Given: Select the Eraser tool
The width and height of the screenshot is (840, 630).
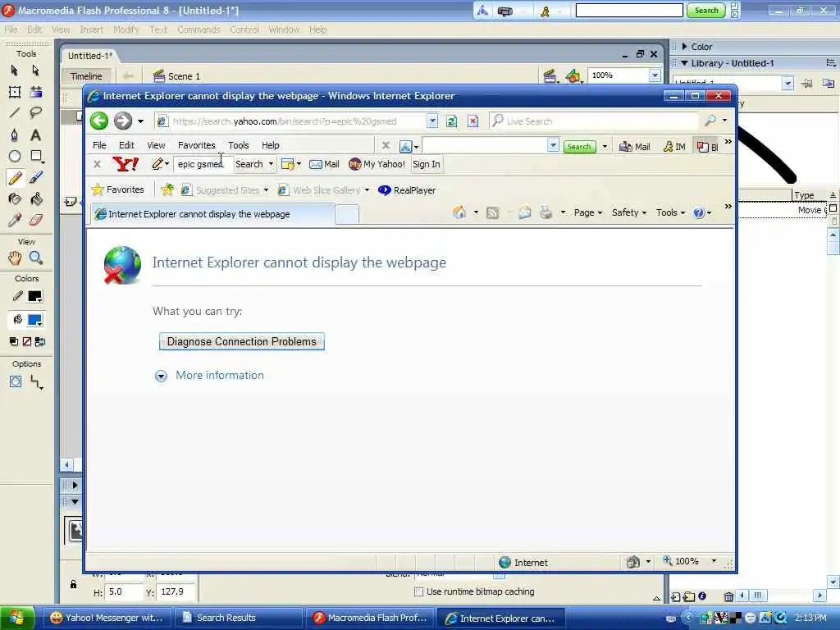Looking at the screenshot, I should 36,220.
